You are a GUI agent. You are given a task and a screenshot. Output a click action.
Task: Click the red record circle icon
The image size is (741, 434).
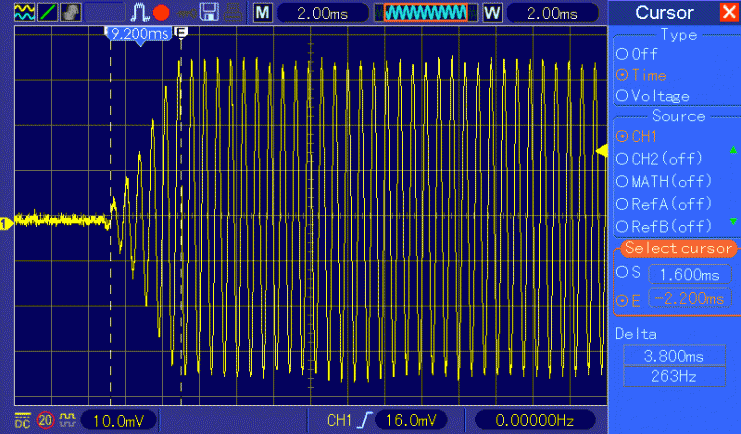click(161, 13)
